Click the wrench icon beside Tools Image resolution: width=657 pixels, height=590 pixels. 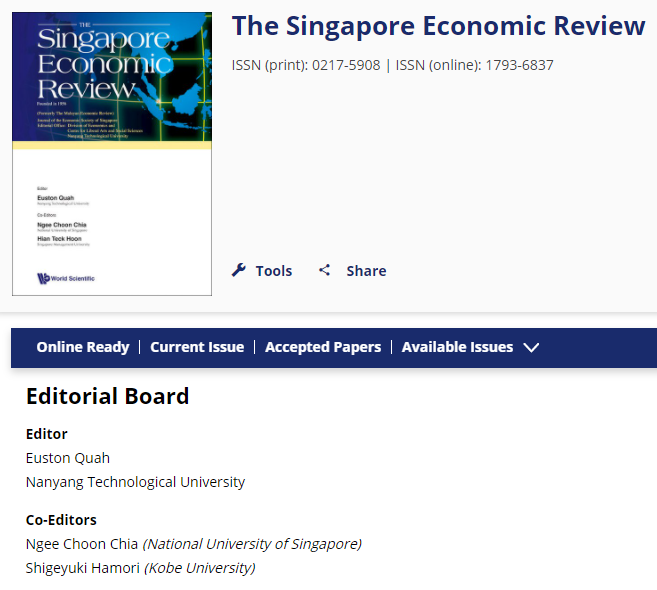tap(239, 270)
